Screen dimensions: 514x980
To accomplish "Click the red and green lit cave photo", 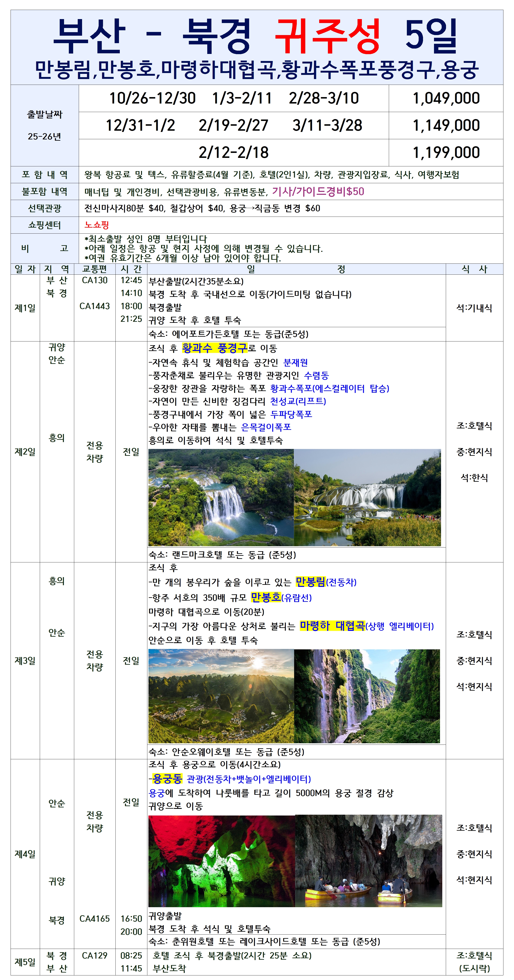I will pyautogui.click(x=221, y=861).
